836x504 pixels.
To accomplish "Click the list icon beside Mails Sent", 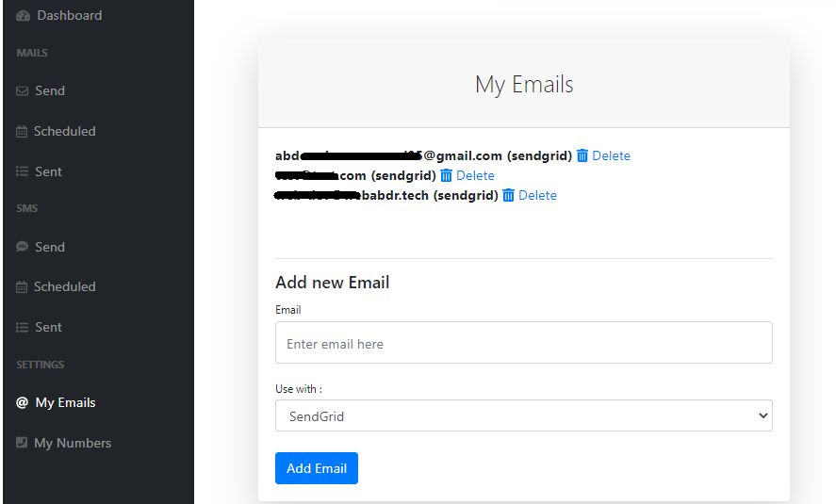I will tap(23, 172).
